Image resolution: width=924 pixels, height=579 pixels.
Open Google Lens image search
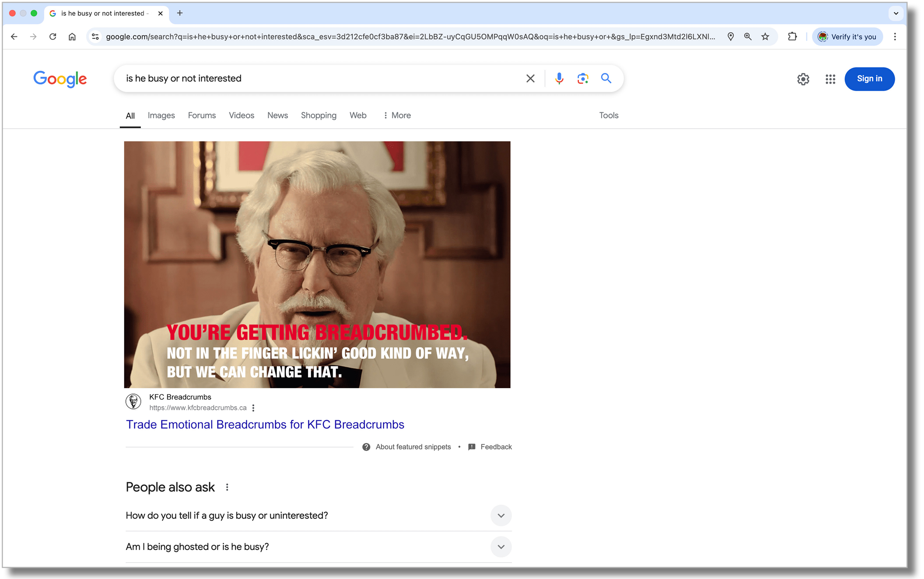coord(582,78)
